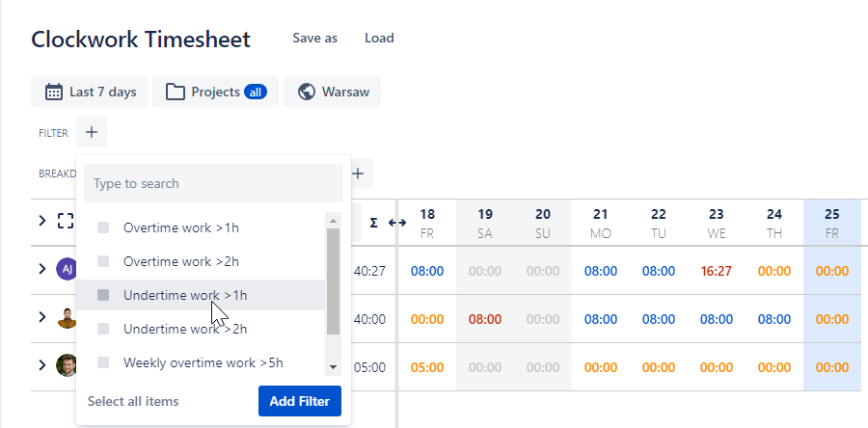Expand all rows using header chevron
The height and width of the screenshot is (428, 868).
41,222
